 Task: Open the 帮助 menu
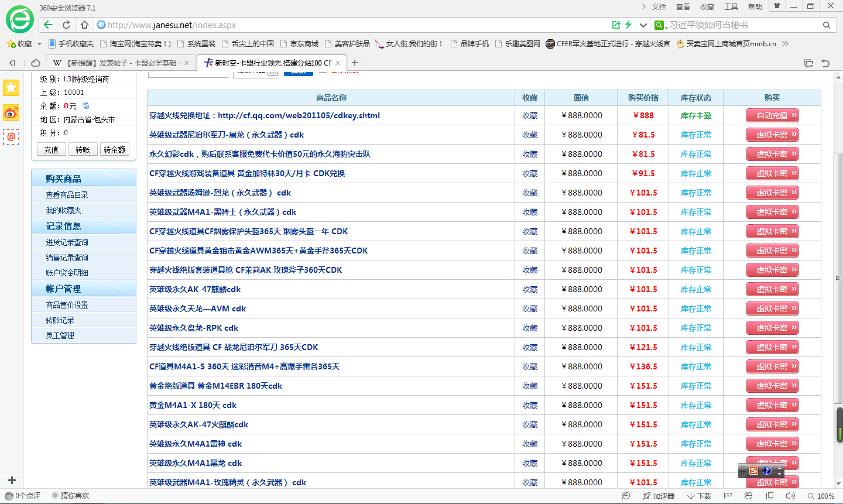[x=755, y=7]
